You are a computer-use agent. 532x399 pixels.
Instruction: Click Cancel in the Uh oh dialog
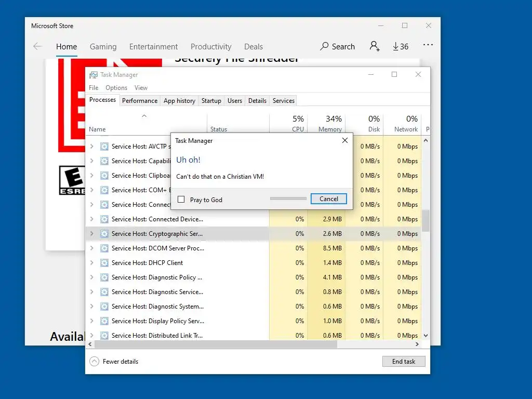point(329,199)
